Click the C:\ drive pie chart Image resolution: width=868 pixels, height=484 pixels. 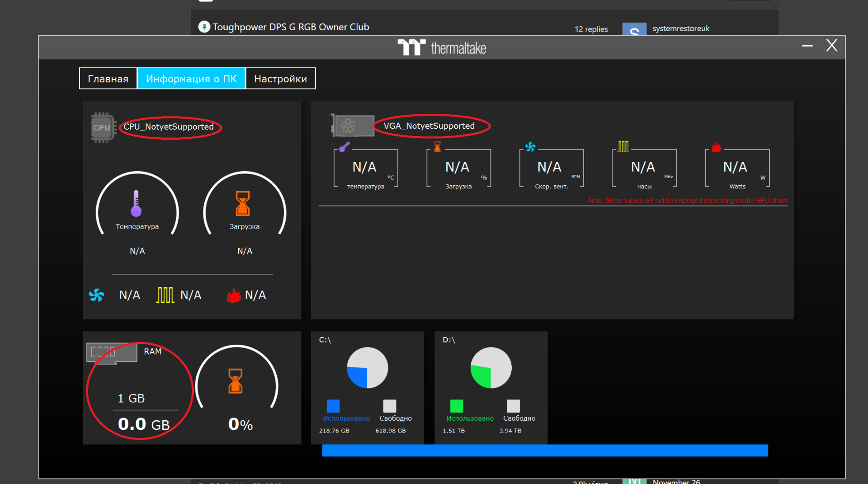368,368
